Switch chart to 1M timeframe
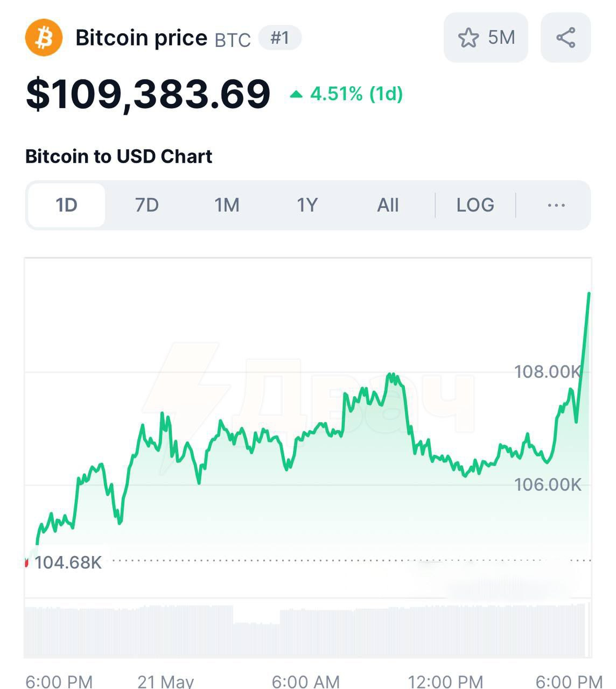Viewport: 616px width, 689px height. (227, 205)
